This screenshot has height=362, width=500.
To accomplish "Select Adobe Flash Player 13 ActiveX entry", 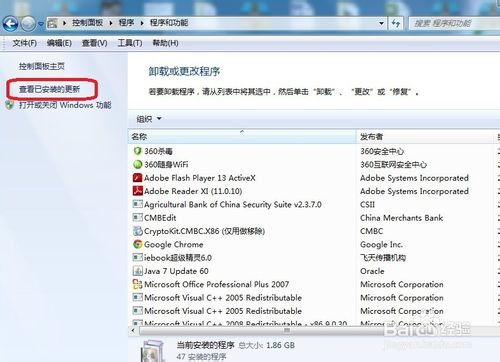I will [200, 178].
